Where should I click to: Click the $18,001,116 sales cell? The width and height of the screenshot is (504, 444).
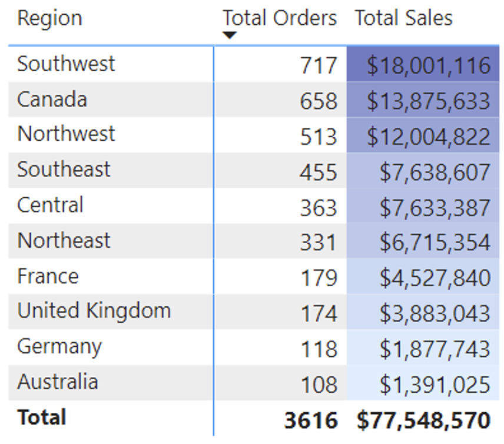pos(423,64)
